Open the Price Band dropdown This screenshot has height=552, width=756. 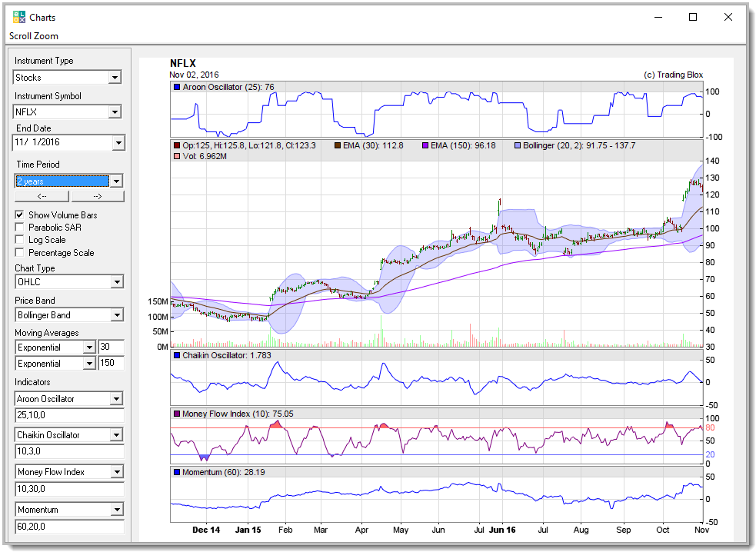coord(115,315)
